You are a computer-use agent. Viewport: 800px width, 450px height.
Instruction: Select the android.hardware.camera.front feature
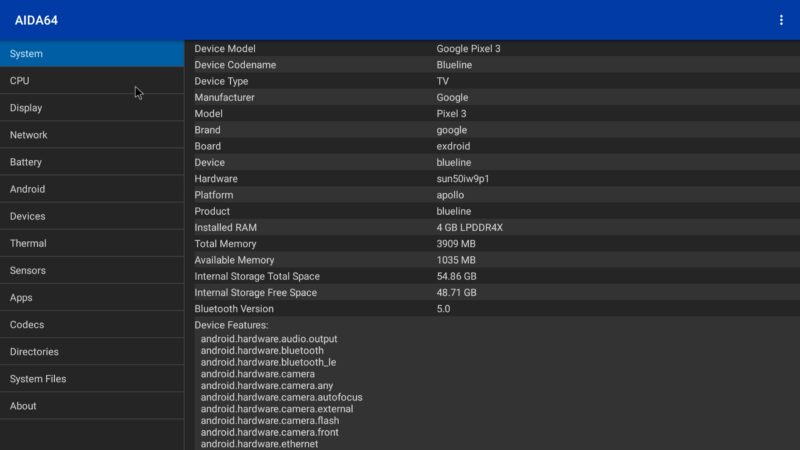point(269,432)
